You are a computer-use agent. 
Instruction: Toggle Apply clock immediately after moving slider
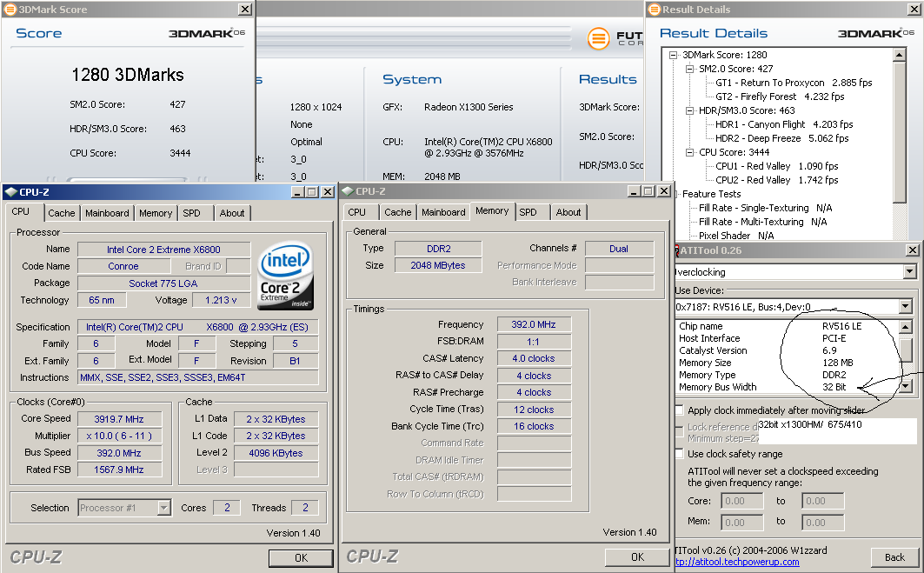point(680,410)
